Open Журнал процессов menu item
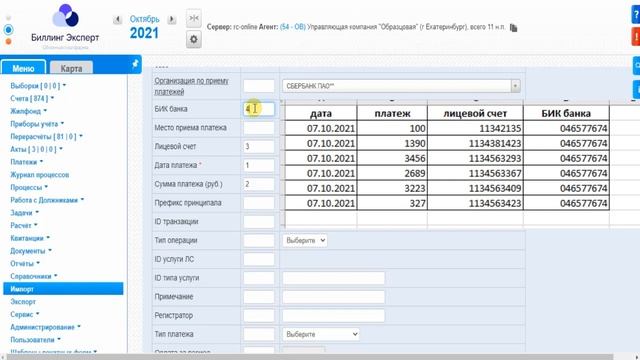 (x=40, y=175)
